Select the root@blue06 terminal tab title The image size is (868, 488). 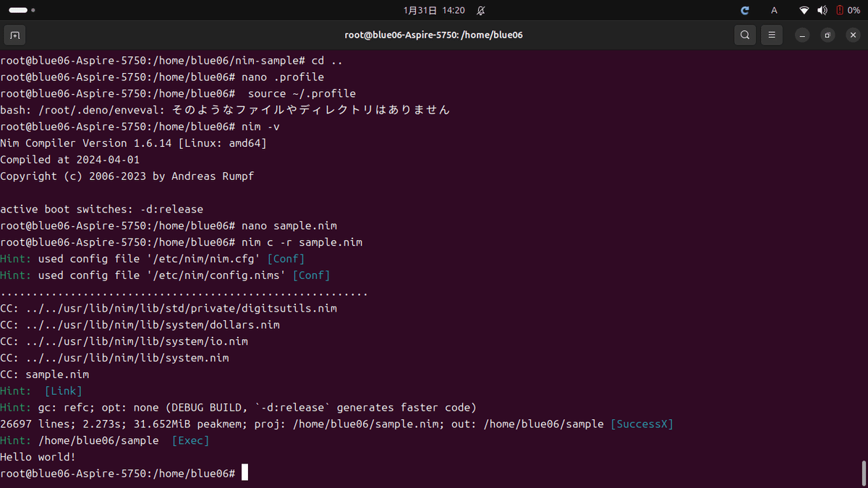point(433,35)
